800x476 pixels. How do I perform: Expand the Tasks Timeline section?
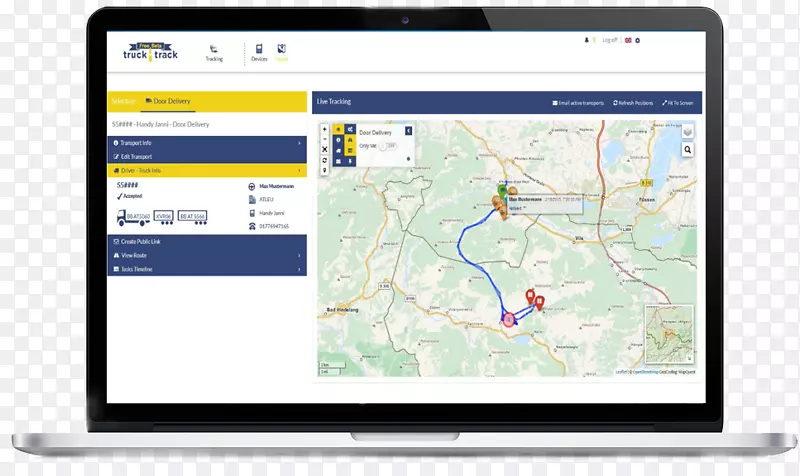click(x=207, y=269)
